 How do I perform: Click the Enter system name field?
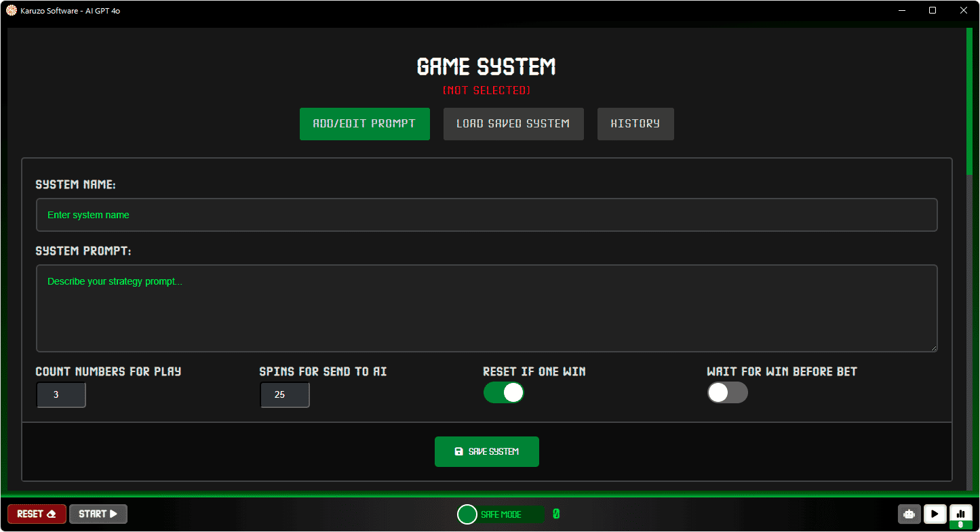[486, 215]
